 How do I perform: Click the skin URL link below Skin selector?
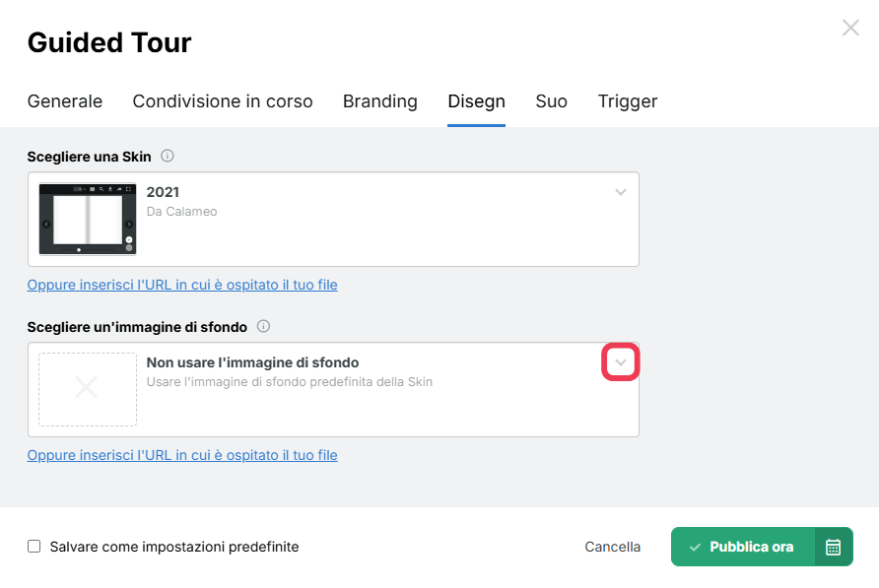point(182,285)
